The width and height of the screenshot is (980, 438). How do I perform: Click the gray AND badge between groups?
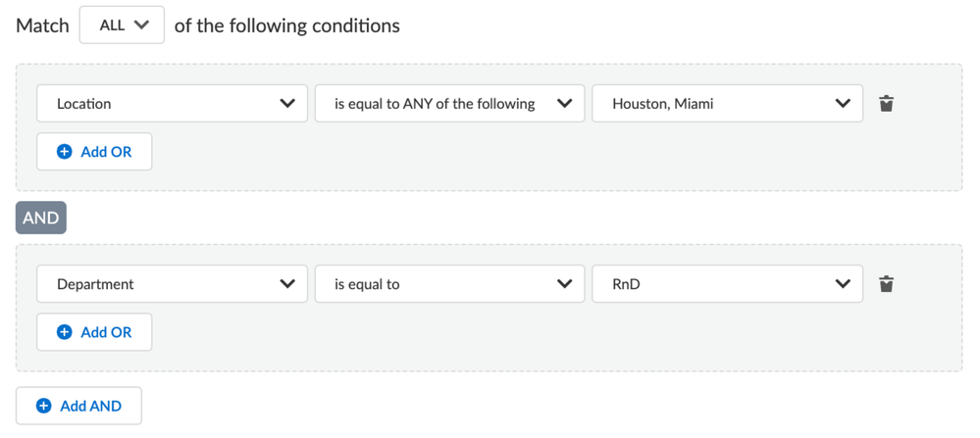(40, 218)
